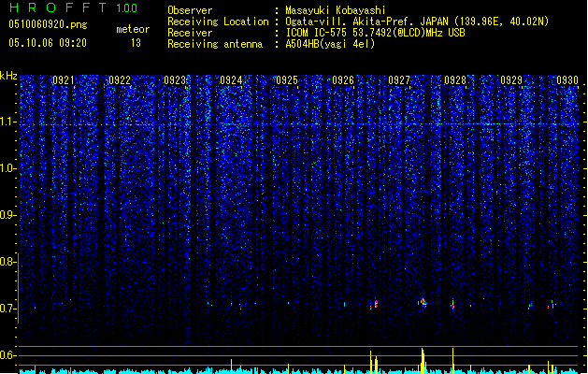Click the 0.6 kHz frequency axis label

(x=7, y=355)
